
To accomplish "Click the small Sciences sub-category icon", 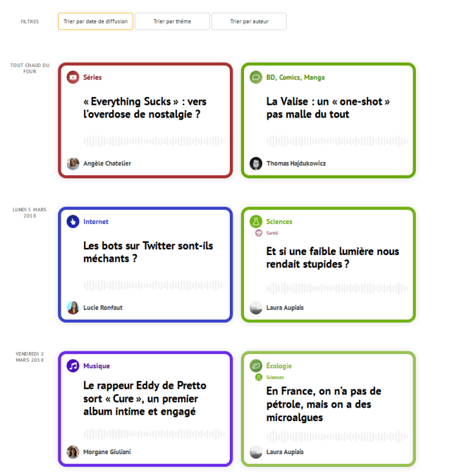I will 258,377.
